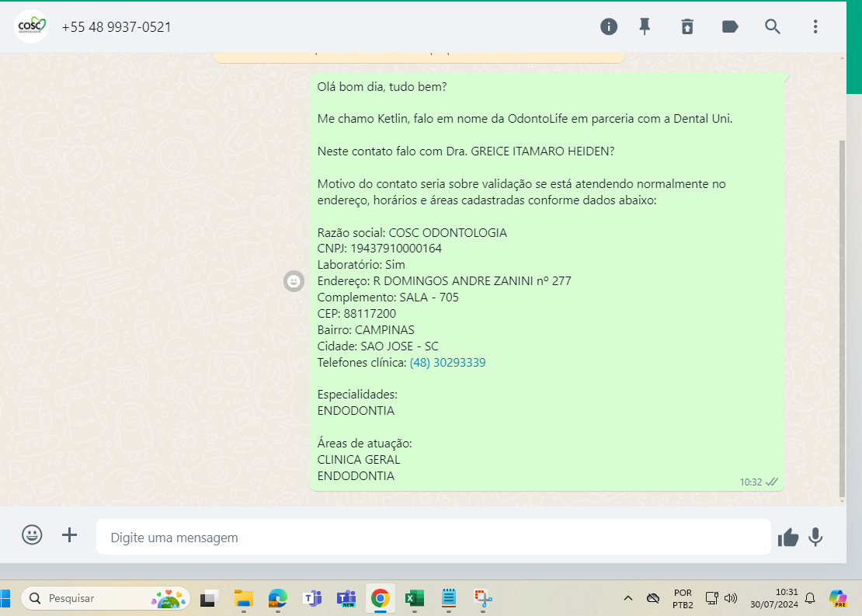This screenshot has height=616, width=862.
Task: React to the message with emoji button
Action: tap(294, 281)
